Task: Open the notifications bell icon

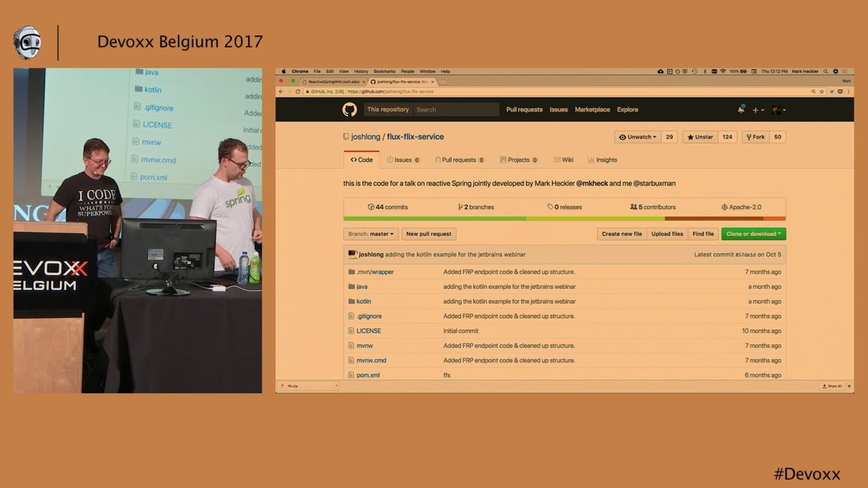Action: coord(741,110)
